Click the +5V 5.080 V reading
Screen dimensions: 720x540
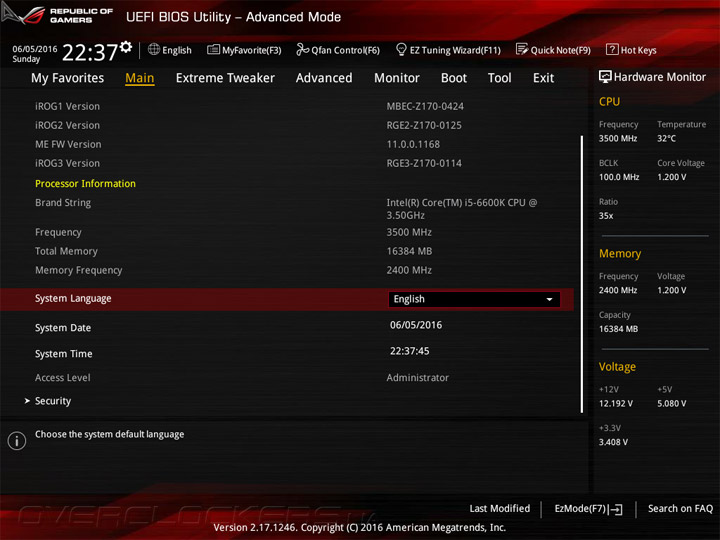pyautogui.click(x=671, y=404)
